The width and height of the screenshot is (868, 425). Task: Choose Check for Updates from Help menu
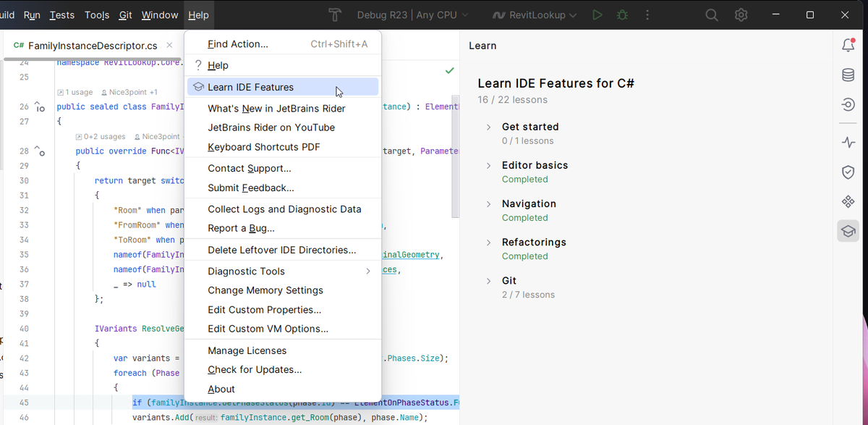(255, 369)
